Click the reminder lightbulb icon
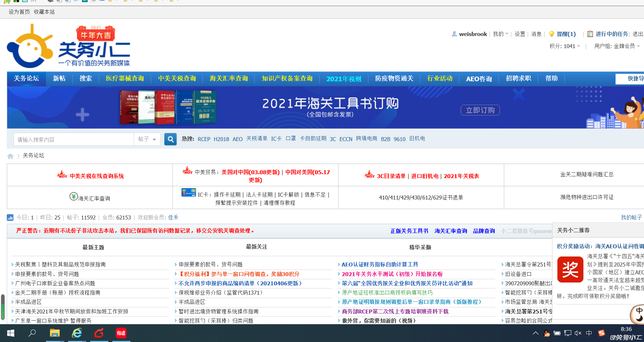This screenshot has width=644, height=342. tap(551, 34)
